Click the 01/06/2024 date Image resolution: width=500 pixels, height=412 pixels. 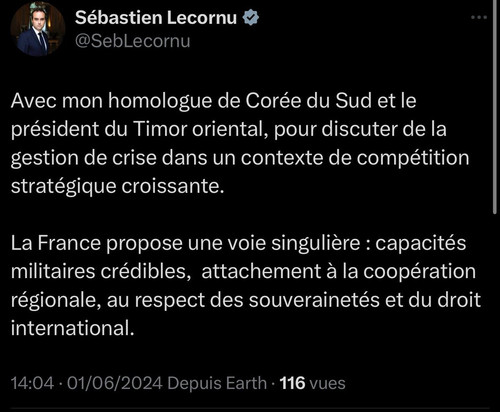tap(115, 383)
